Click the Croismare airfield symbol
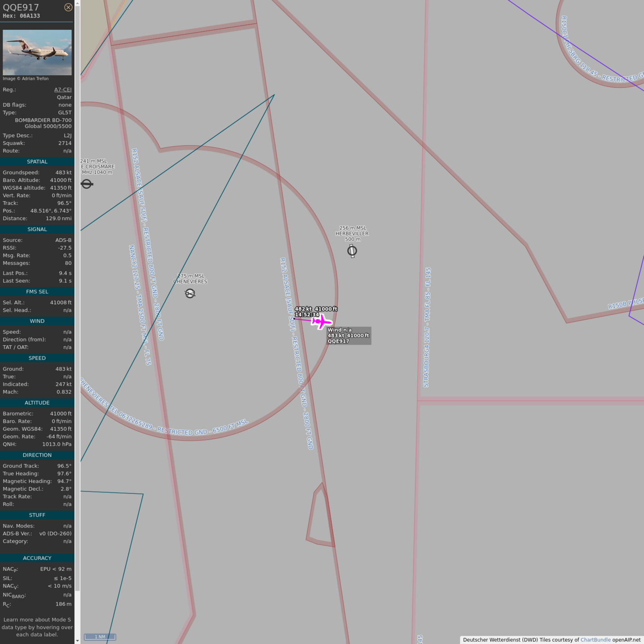The image size is (644, 644). click(87, 184)
